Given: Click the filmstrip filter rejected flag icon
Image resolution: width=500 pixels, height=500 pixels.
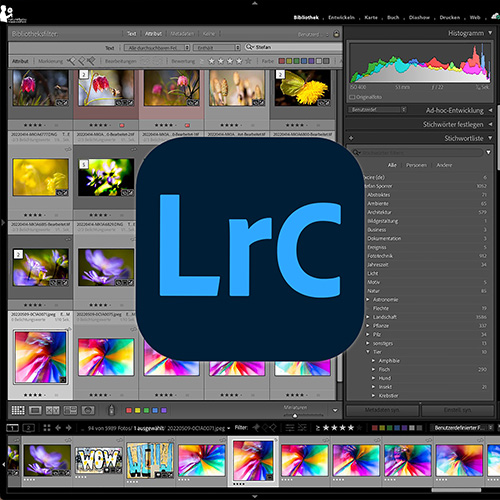Looking at the screenshot, I should (x=273, y=428).
